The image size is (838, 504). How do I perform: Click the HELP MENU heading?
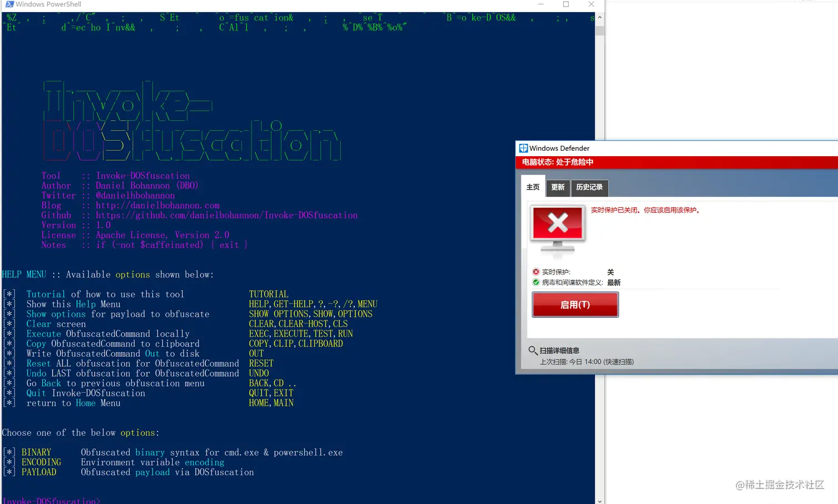tap(24, 275)
